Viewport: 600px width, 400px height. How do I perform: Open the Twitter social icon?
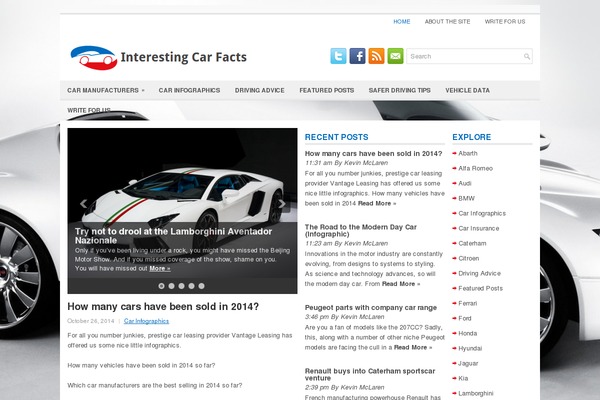(x=338, y=56)
